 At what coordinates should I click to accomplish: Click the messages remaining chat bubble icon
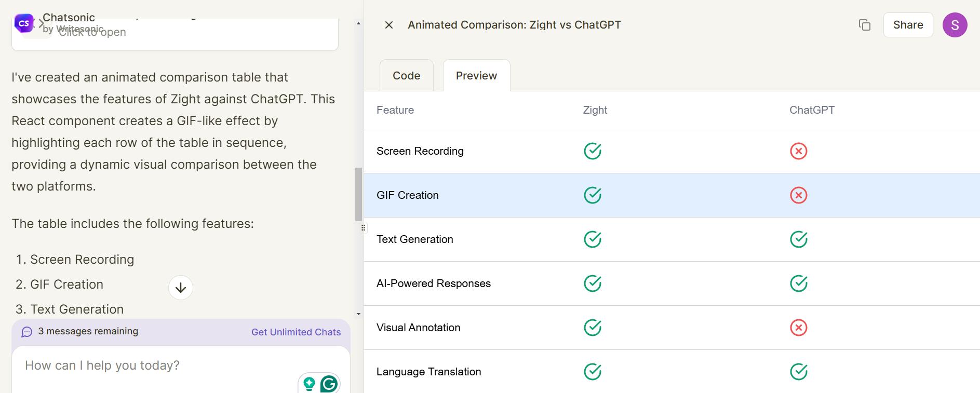point(27,332)
